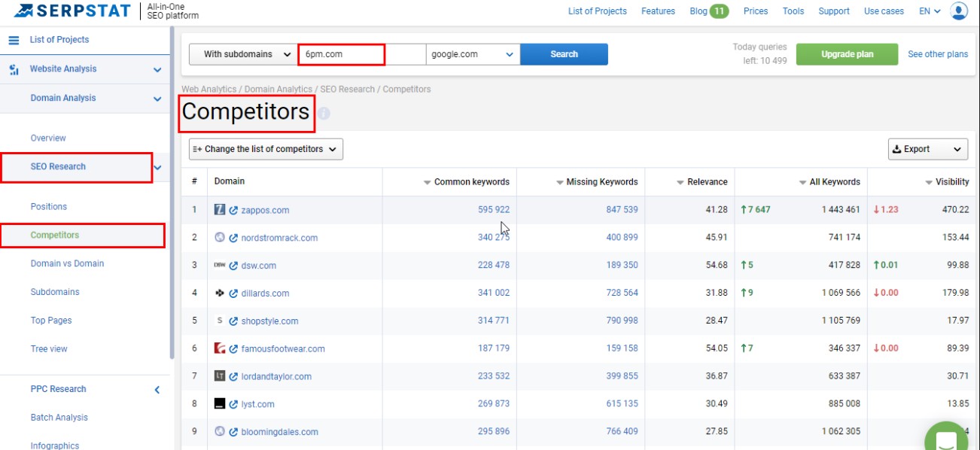Click the blue Search button

click(564, 54)
